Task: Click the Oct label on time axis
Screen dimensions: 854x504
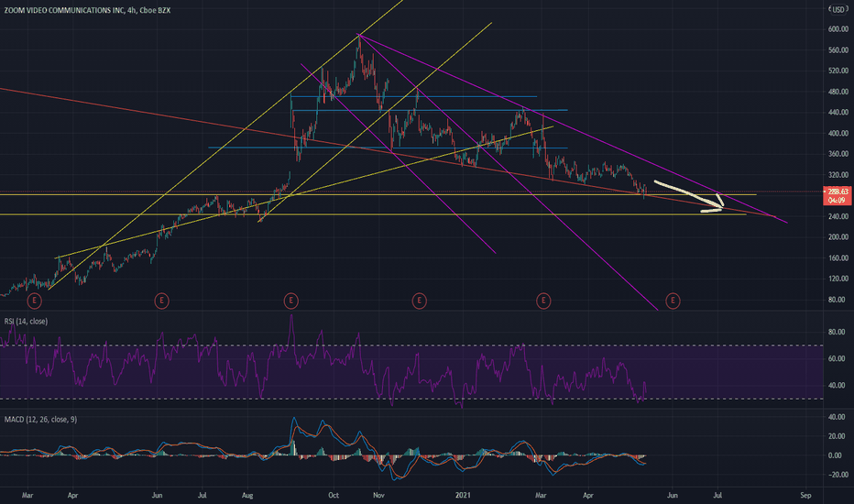Action: (x=334, y=496)
